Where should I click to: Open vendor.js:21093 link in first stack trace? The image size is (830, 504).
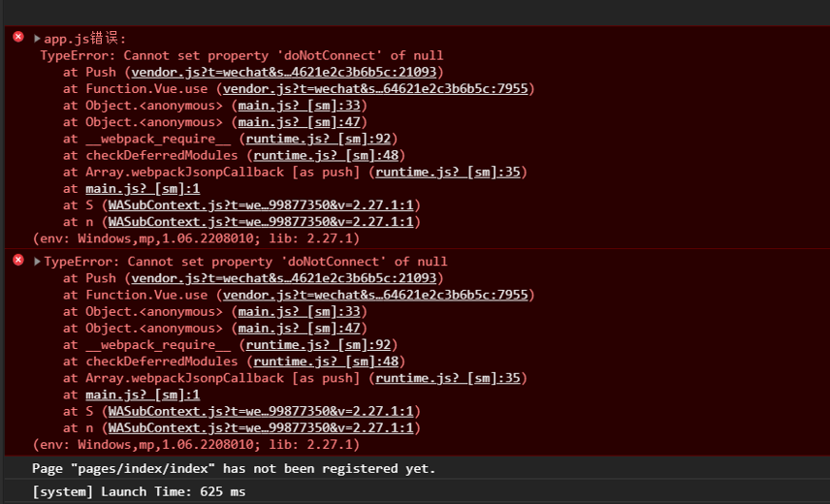pyautogui.click(x=284, y=73)
